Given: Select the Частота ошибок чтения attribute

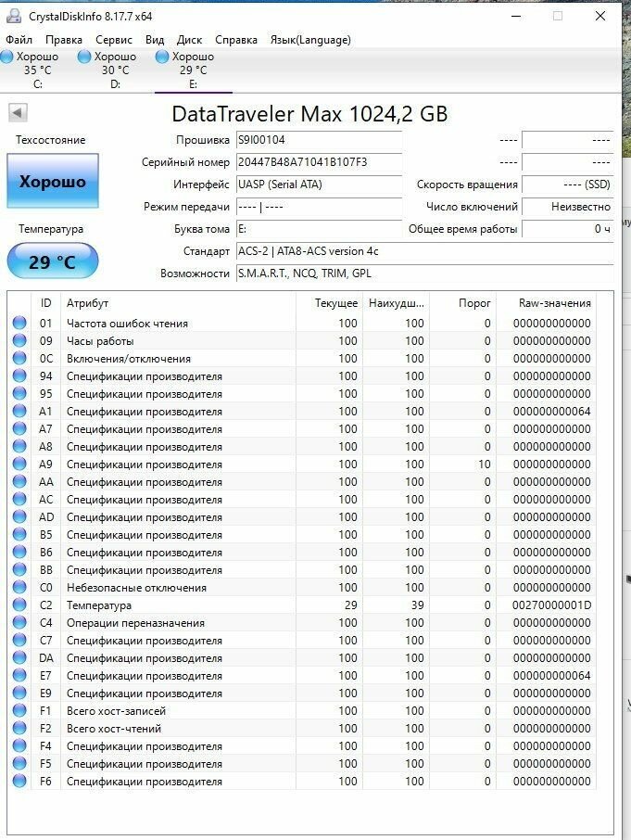Looking at the screenshot, I should (127, 324).
